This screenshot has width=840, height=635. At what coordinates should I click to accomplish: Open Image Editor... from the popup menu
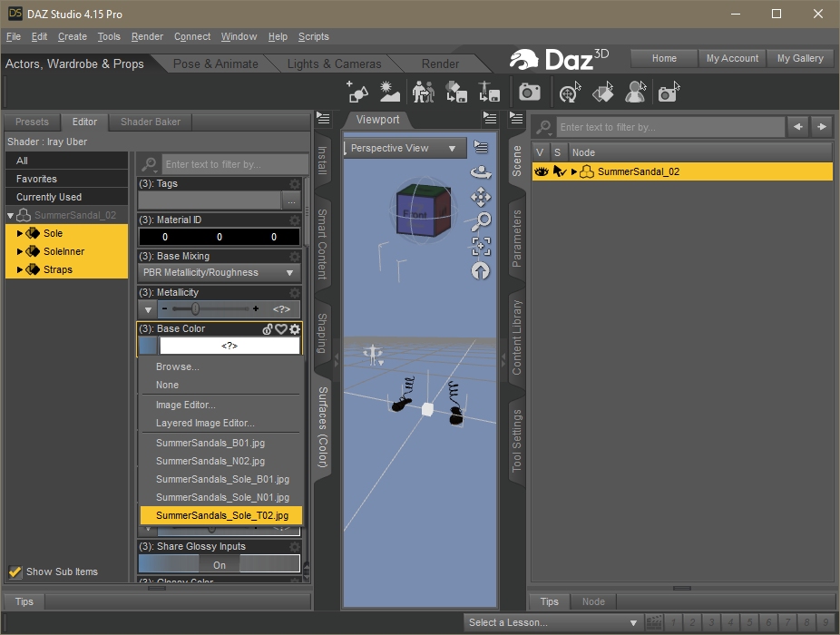[x=185, y=405]
